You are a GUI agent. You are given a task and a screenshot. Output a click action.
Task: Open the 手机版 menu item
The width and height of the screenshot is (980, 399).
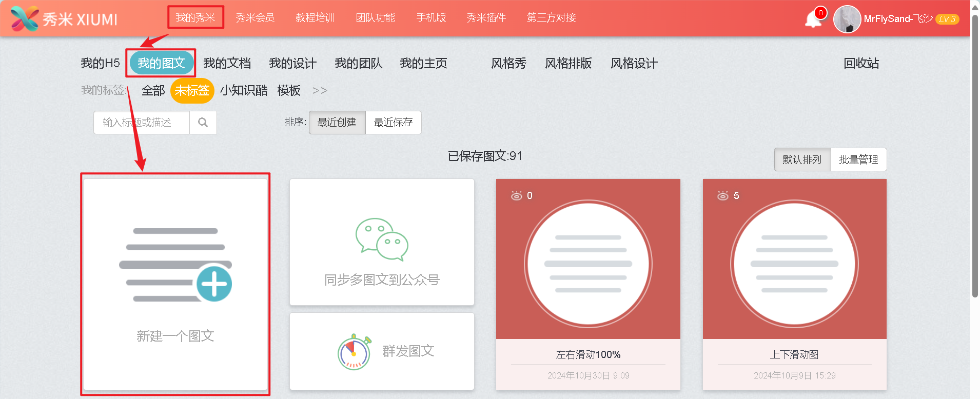tap(431, 17)
